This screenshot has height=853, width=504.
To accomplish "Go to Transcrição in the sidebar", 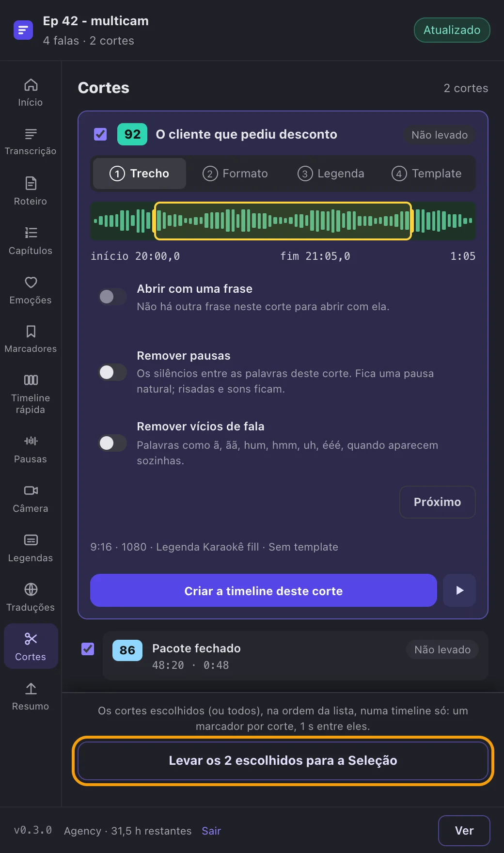I will (x=31, y=142).
